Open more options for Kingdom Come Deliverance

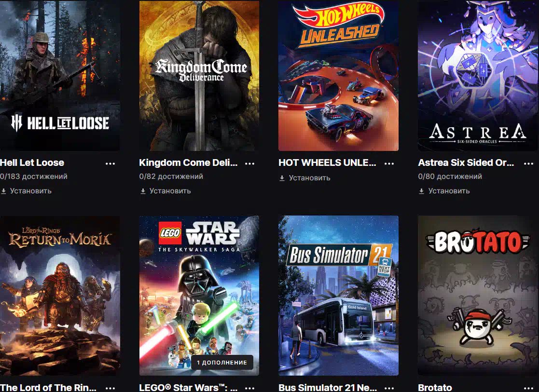pos(250,163)
